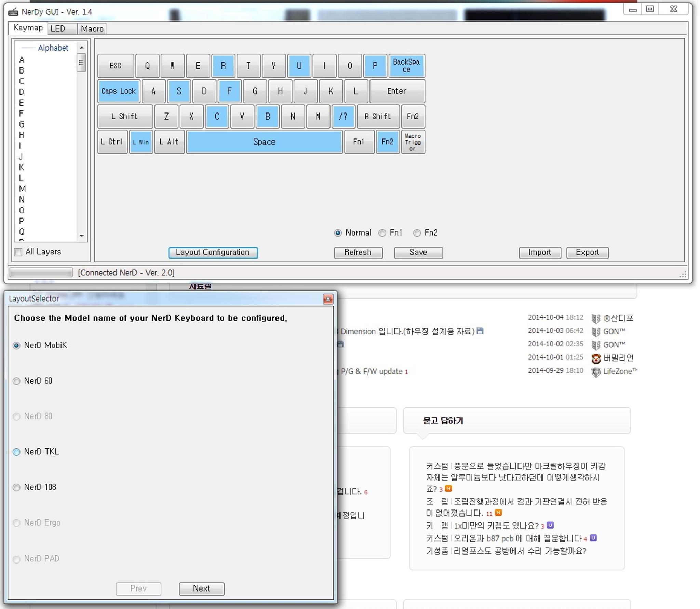Close the LayoutSelector dialog
The image size is (700, 609).
(328, 299)
